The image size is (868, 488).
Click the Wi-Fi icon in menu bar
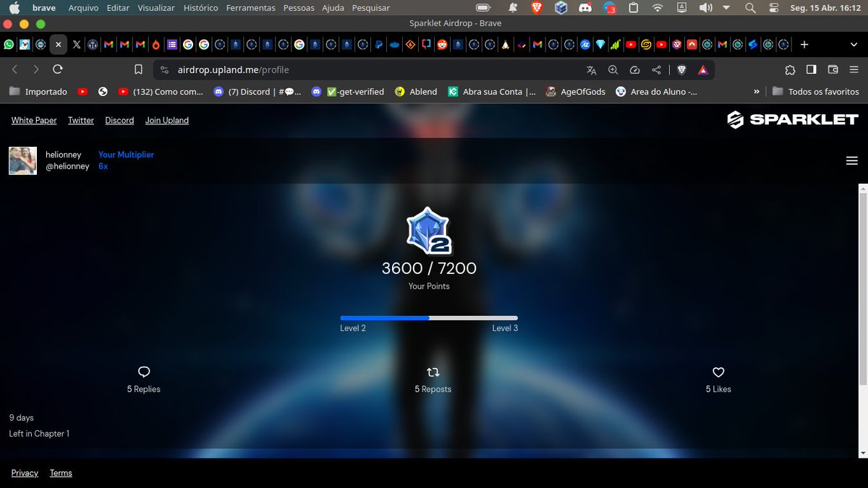coord(658,8)
